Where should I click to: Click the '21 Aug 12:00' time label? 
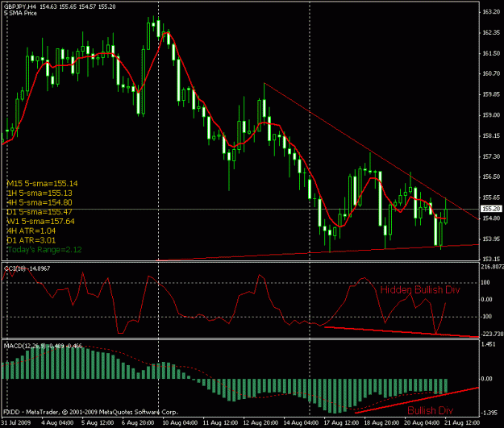coord(462,422)
